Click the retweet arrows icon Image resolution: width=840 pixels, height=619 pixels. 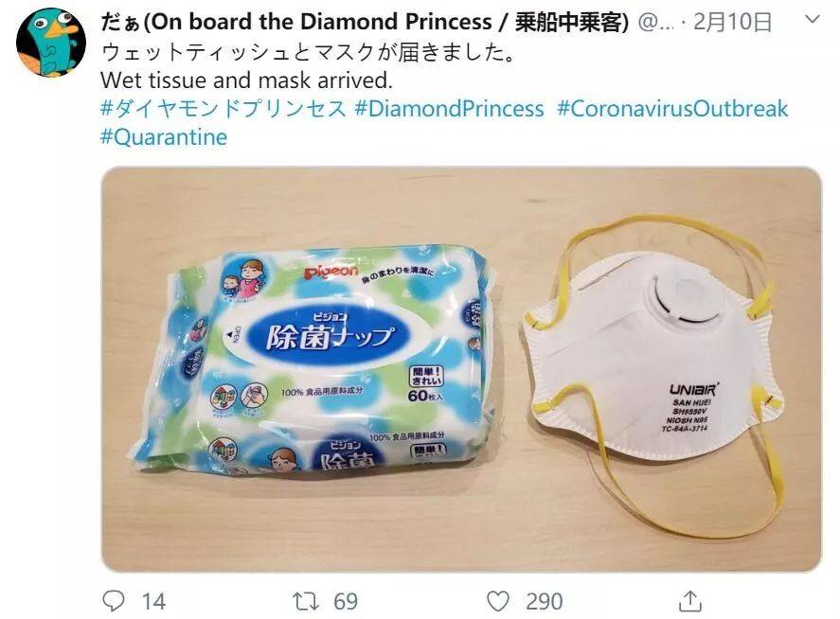click(307, 601)
